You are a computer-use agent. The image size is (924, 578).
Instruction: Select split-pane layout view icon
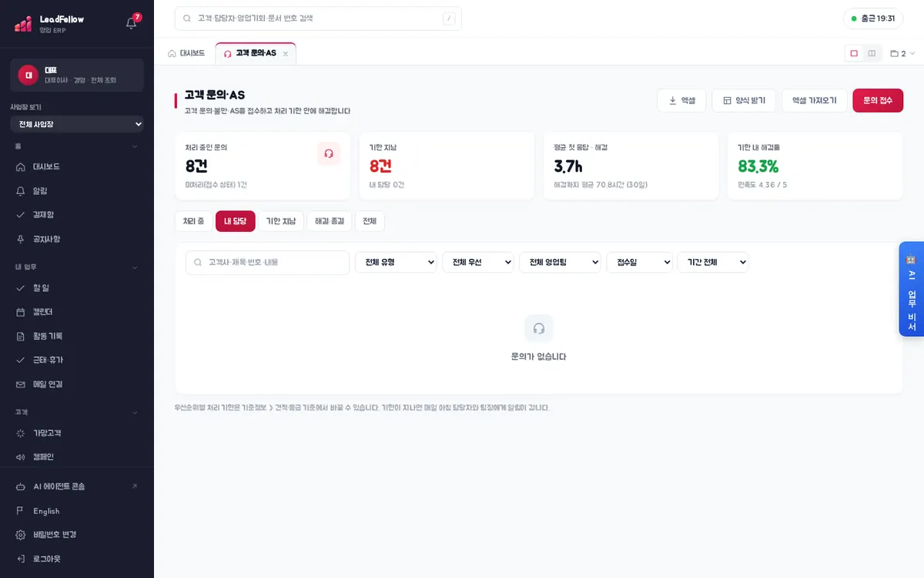[x=872, y=53]
